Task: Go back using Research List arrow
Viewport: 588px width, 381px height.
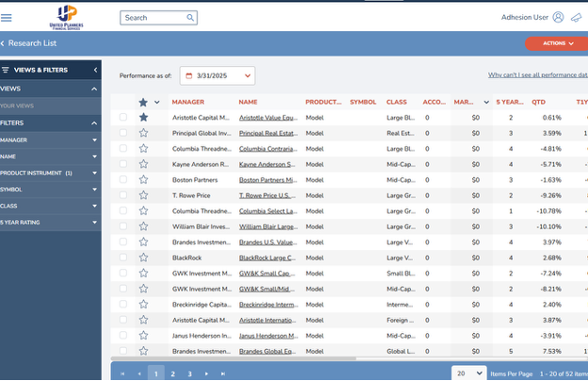Action: 3,43
